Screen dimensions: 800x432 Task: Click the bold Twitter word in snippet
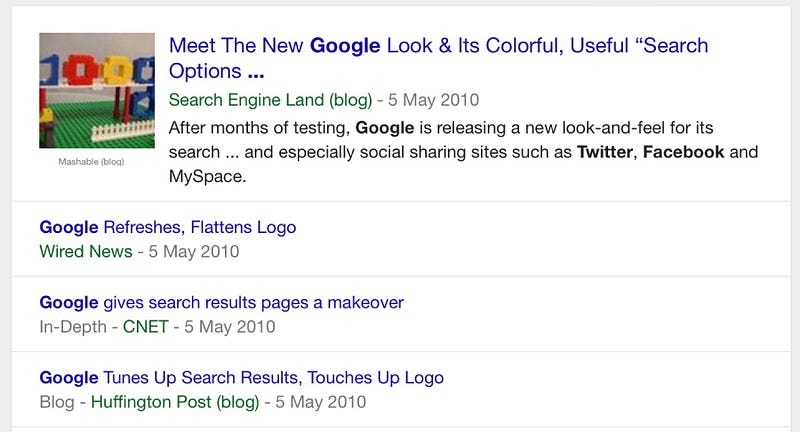pos(605,152)
